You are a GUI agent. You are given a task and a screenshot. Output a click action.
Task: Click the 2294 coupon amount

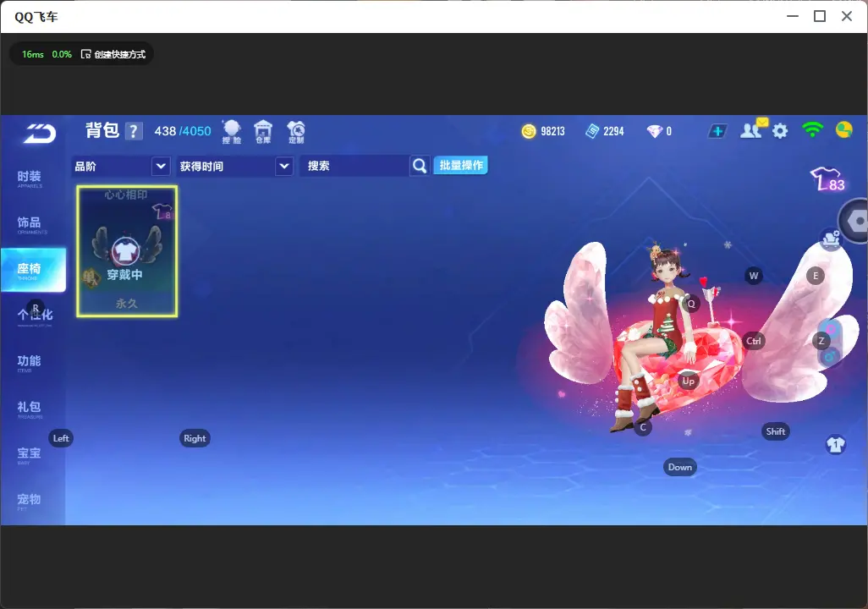(613, 131)
